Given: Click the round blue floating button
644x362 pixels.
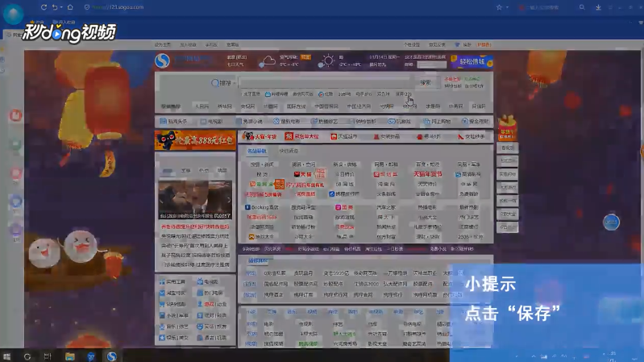Looking at the screenshot, I should point(611,223).
